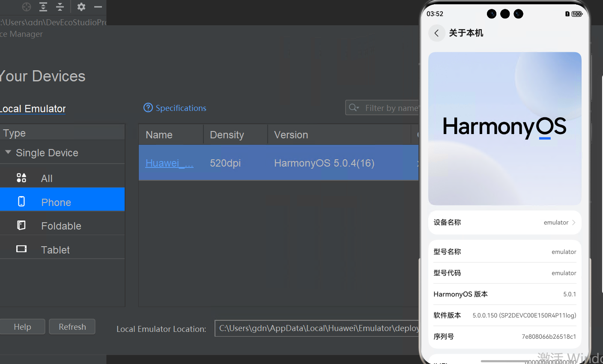Open device name chevron in emulator settings
Viewport: 603px width, 364px height.
click(x=574, y=222)
